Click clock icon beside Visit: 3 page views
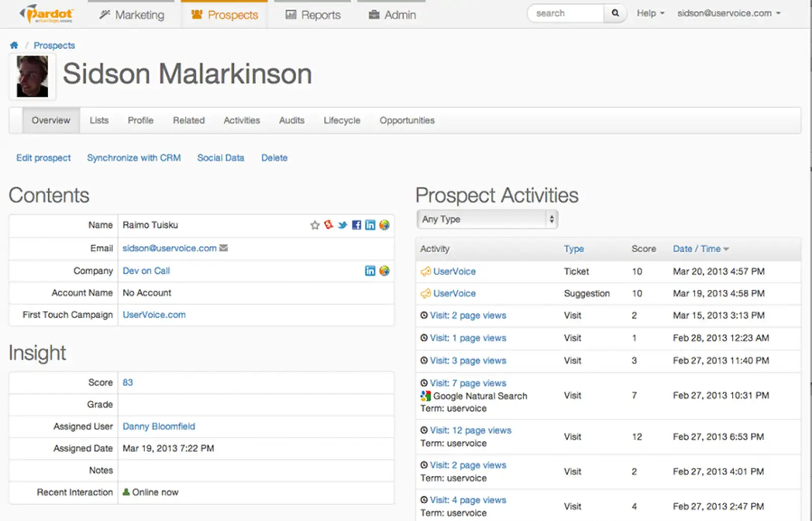The width and height of the screenshot is (812, 521). coord(424,361)
